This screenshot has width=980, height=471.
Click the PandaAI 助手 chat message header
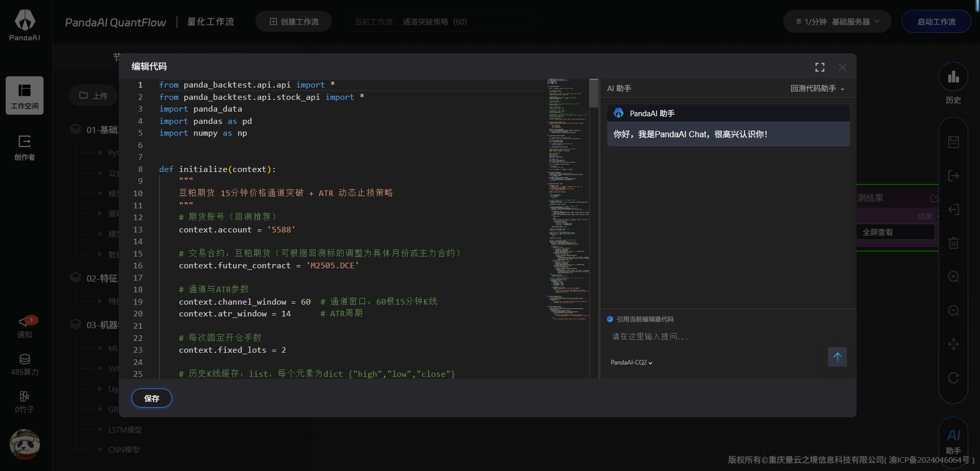coord(728,113)
